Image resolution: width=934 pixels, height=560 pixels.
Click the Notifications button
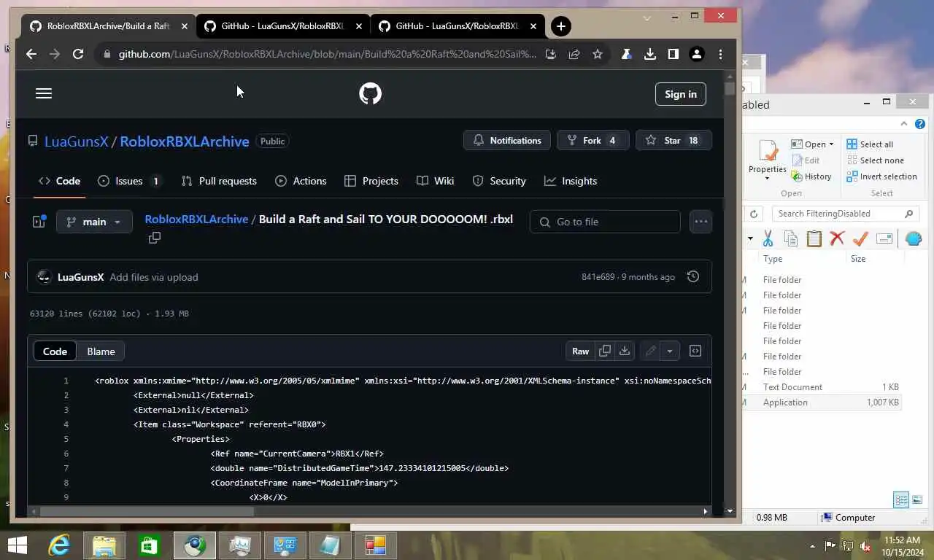[x=506, y=141]
